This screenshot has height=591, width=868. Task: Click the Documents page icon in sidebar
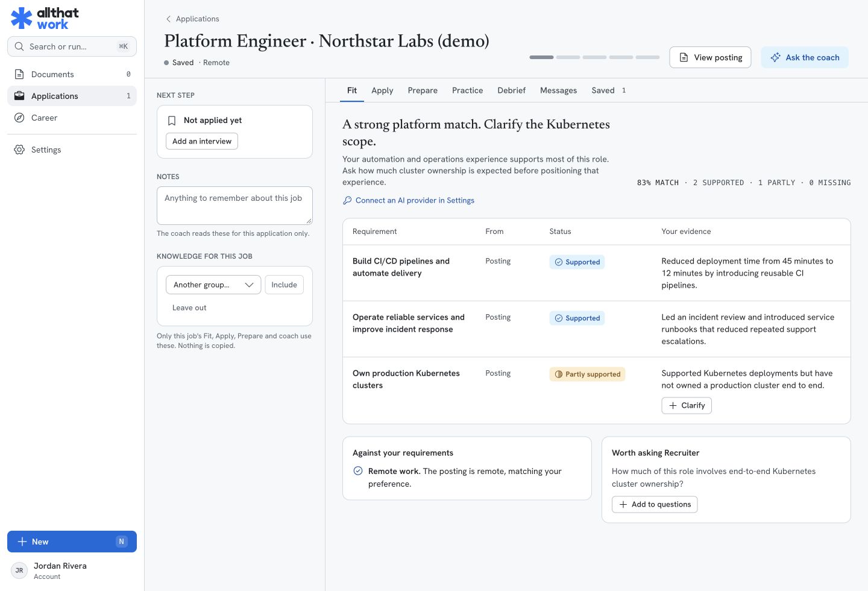19,74
